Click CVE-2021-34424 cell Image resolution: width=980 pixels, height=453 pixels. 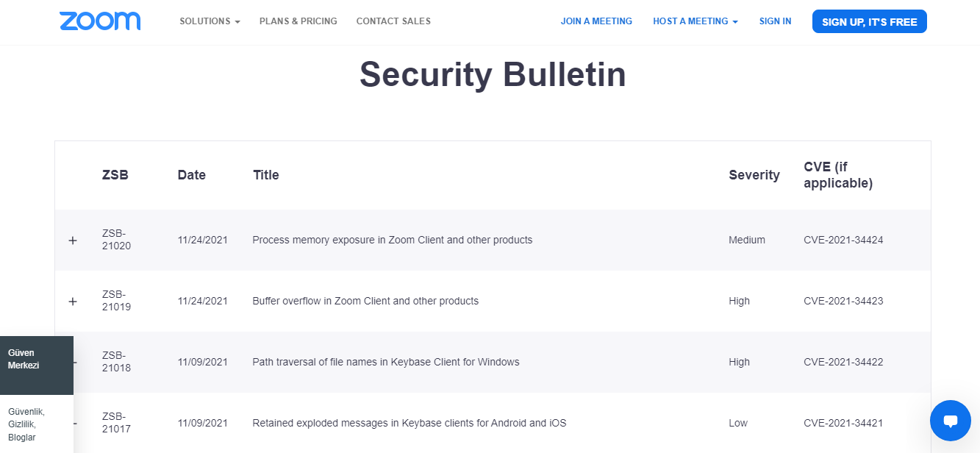(x=843, y=240)
